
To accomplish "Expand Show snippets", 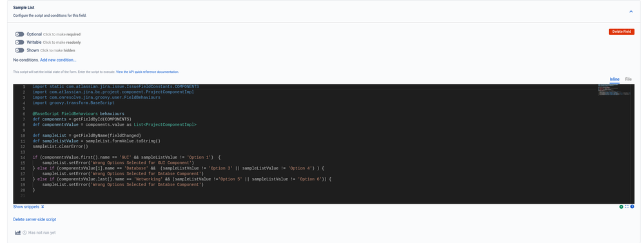I will (28, 207).
